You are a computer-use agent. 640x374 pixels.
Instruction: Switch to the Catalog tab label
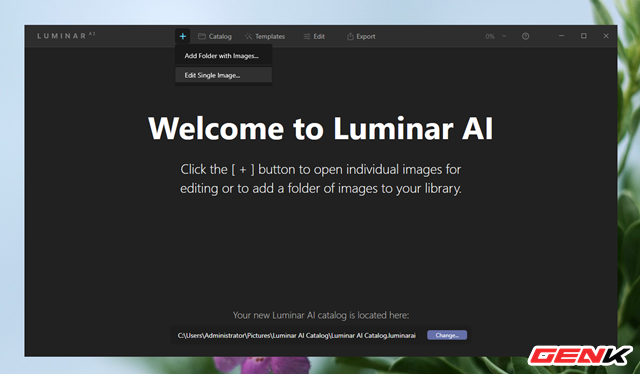pos(220,36)
